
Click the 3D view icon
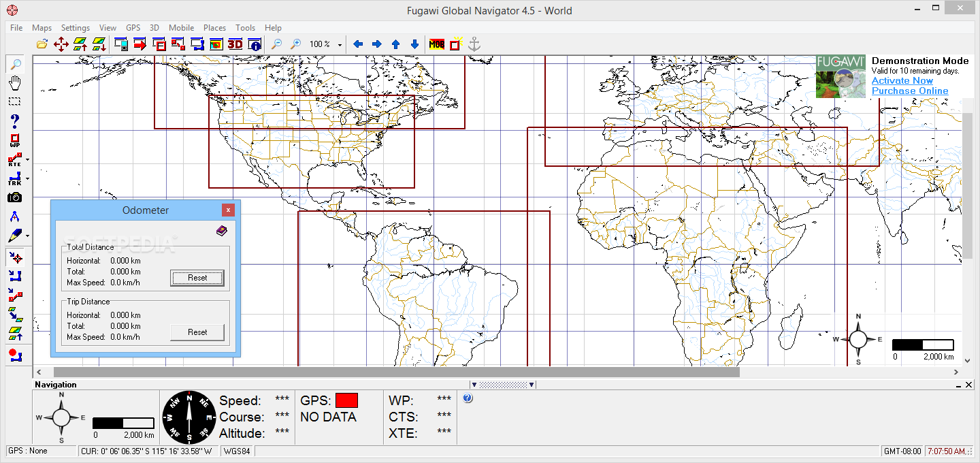click(x=235, y=44)
